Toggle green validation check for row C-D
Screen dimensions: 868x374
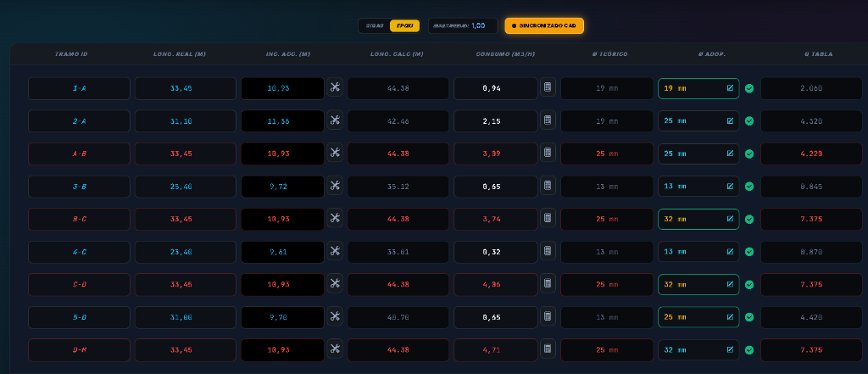749,284
